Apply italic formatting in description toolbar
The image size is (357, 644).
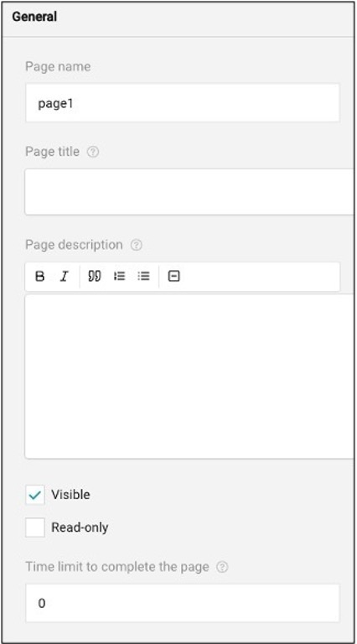(x=64, y=277)
